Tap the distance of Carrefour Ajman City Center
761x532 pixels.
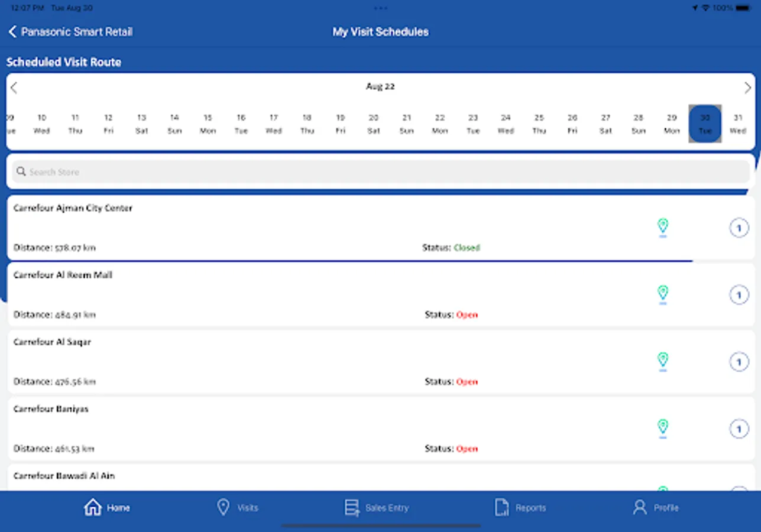(54, 248)
